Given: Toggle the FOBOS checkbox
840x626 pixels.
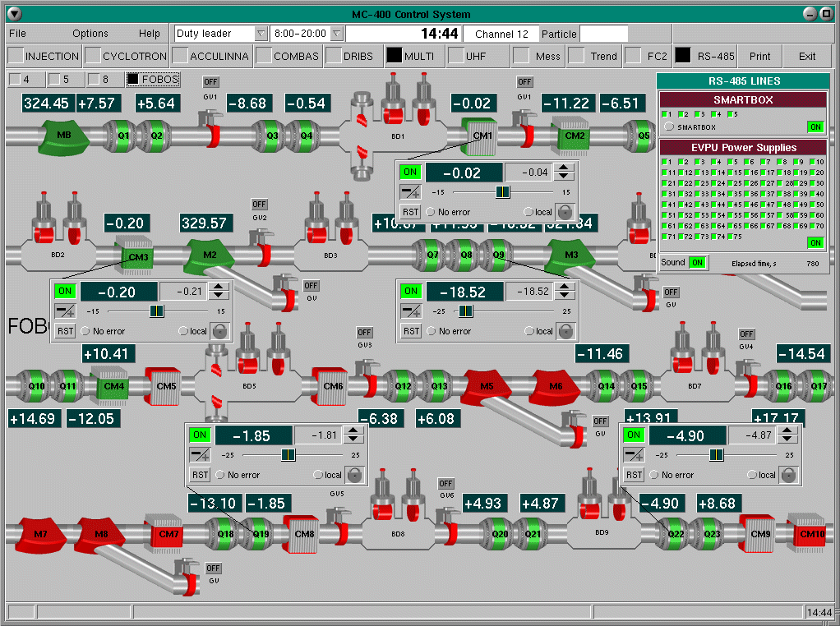Looking at the screenshot, I should coord(132,80).
